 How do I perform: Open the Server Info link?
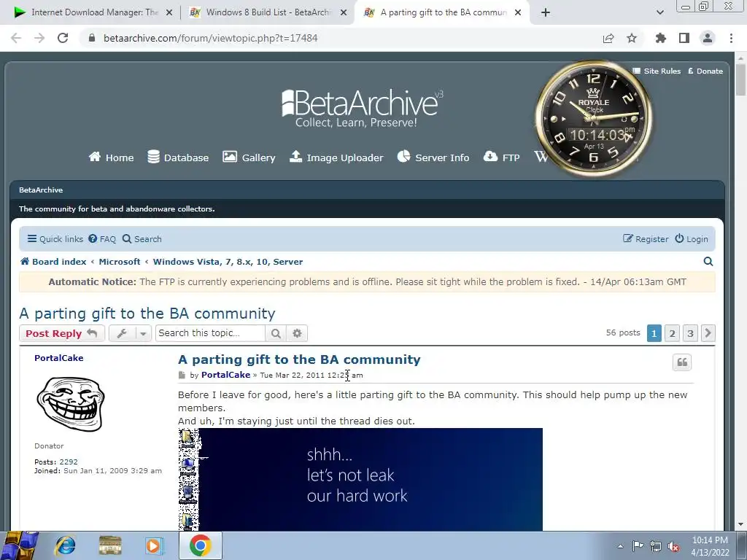[433, 157]
